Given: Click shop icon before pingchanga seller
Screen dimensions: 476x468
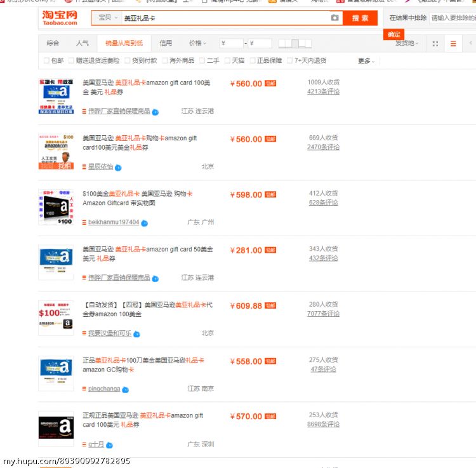Looking at the screenshot, I should (x=84, y=389).
